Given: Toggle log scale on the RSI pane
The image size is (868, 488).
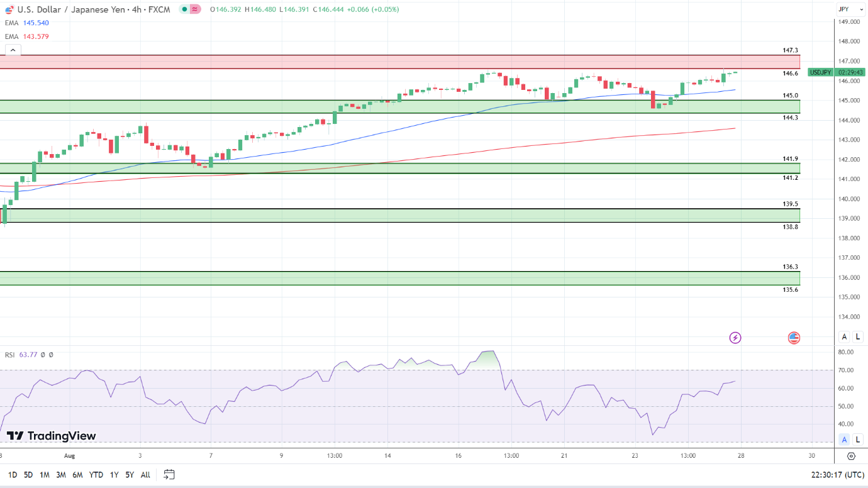Looking at the screenshot, I should (x=857, y=439).
